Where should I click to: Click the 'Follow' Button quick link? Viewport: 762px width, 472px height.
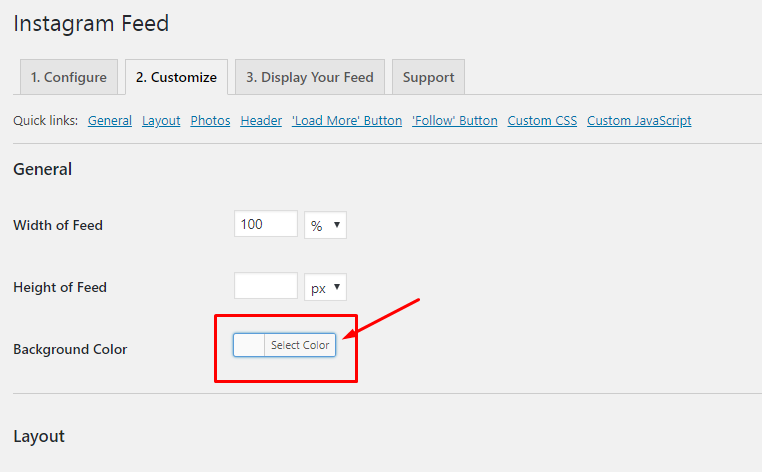(x=455, y=121)
